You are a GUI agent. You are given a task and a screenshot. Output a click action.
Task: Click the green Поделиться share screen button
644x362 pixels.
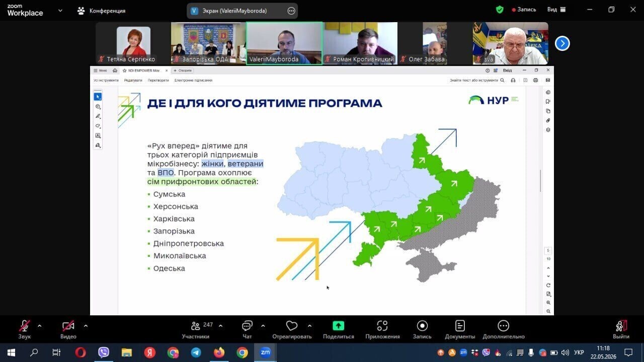tap(339, 329)
